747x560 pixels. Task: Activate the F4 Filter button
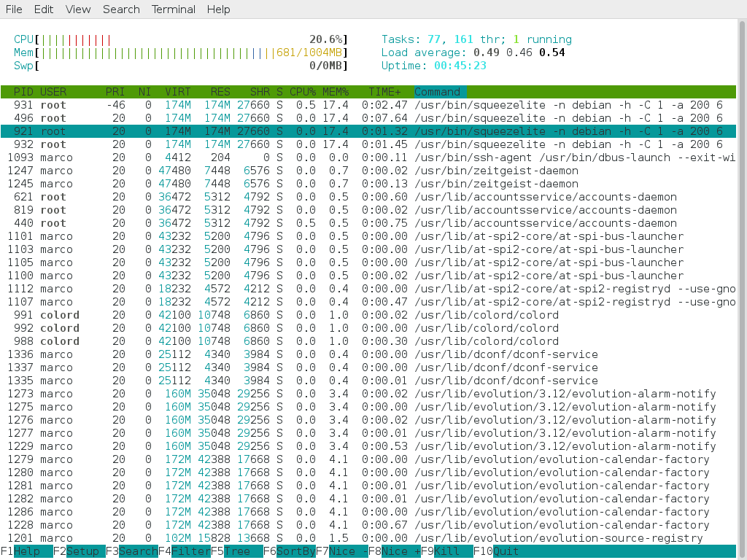click(185, 551)
